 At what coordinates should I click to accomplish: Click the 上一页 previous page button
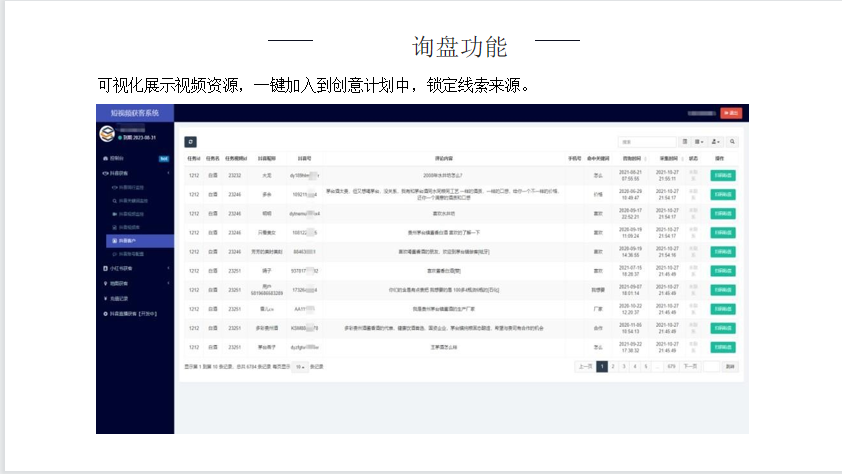point(585,367)
